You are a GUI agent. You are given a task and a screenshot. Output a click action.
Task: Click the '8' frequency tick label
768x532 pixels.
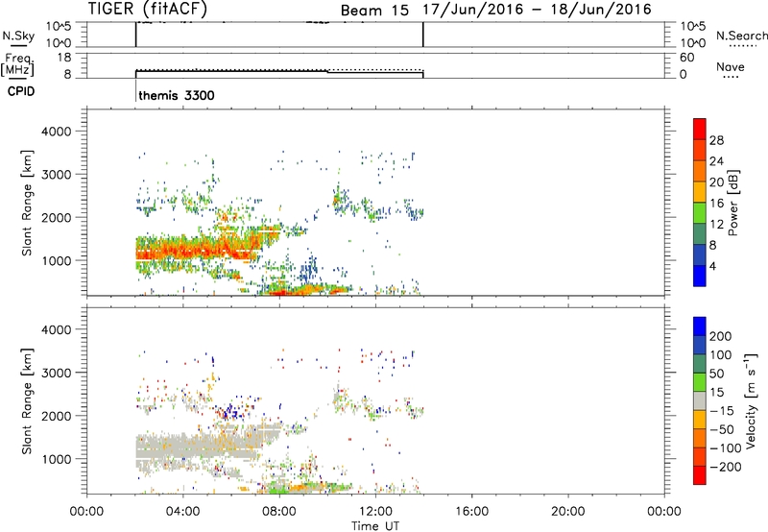[67, 75]
